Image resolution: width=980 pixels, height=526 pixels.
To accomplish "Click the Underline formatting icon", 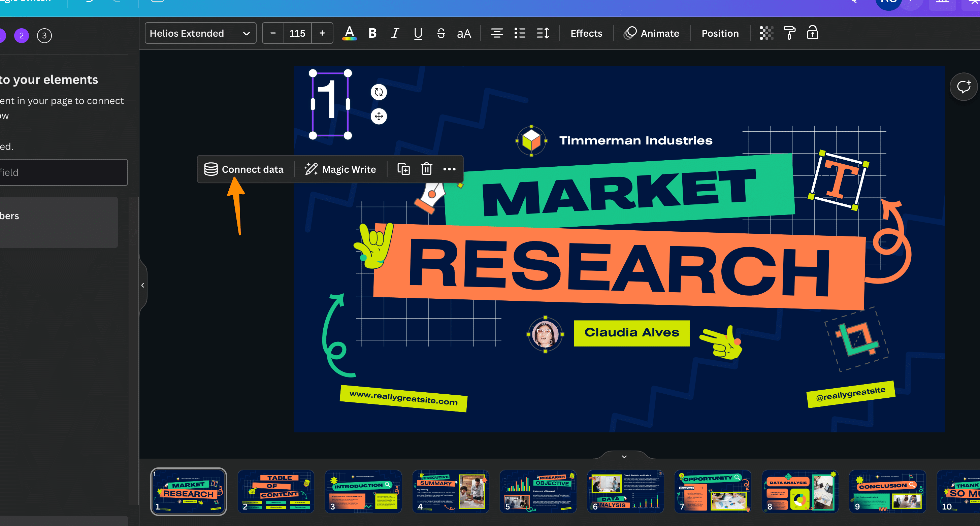I will point(418,33).
